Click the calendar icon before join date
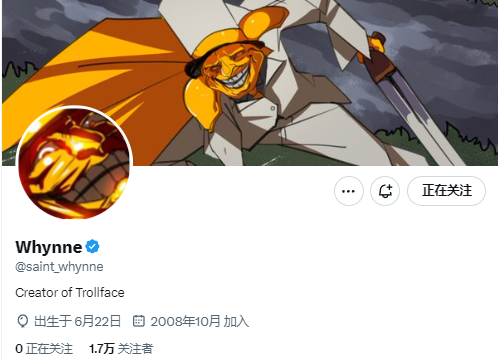 139,321
